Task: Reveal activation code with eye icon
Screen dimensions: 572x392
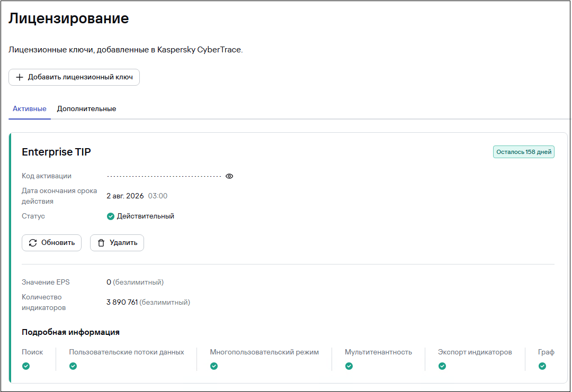Action: (229, 176)
